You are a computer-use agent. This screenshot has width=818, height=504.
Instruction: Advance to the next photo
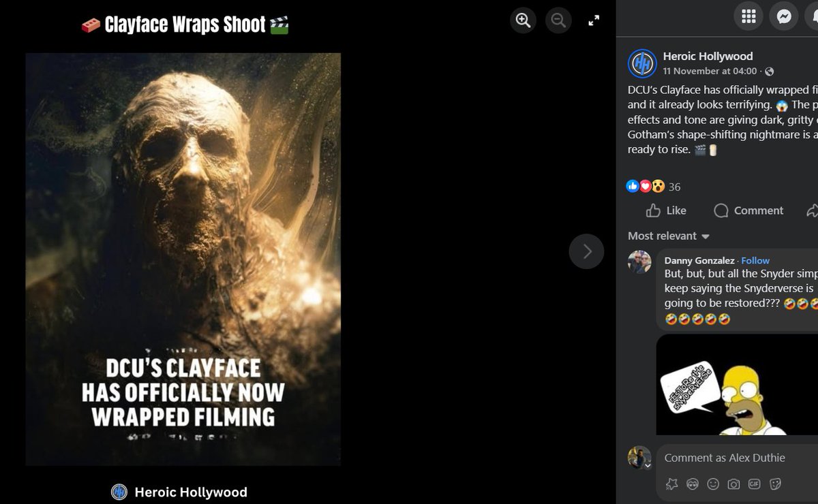(586, 251)
